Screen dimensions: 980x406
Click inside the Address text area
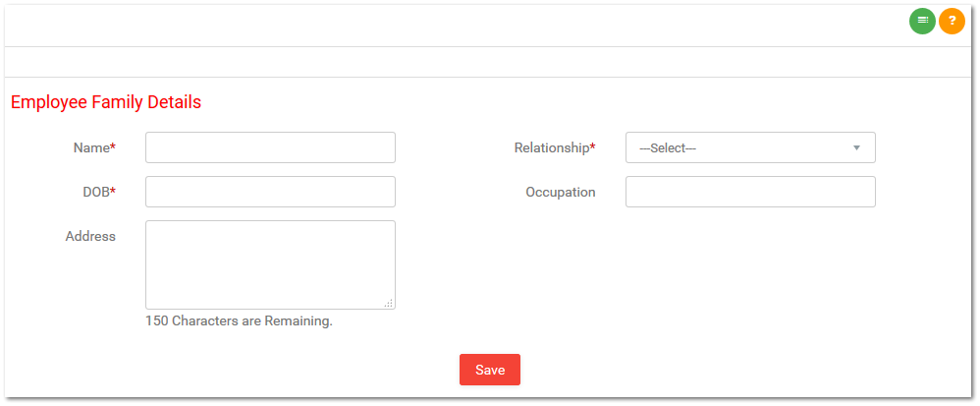click(271, 264)
